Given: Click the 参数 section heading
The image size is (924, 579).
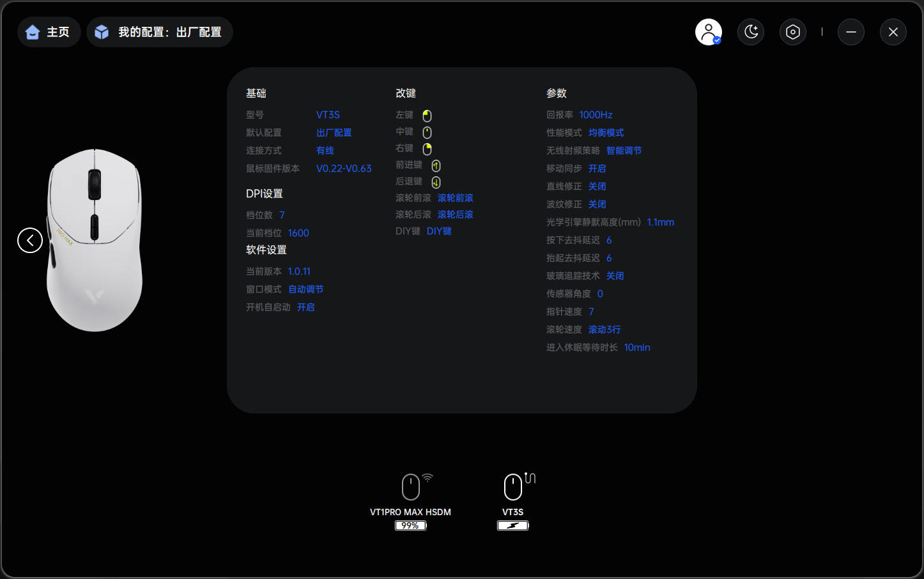Looking at the screenshot, I should (557, 93).
